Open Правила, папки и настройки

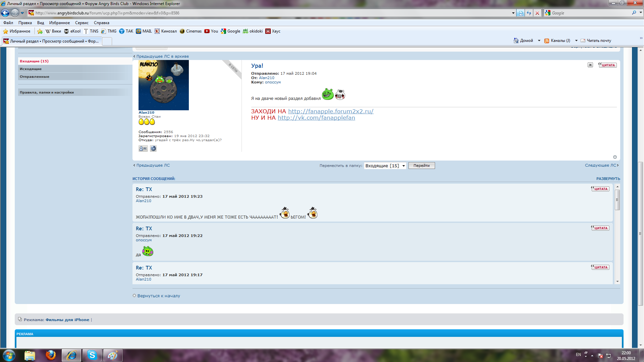click(x=75, y=92)
